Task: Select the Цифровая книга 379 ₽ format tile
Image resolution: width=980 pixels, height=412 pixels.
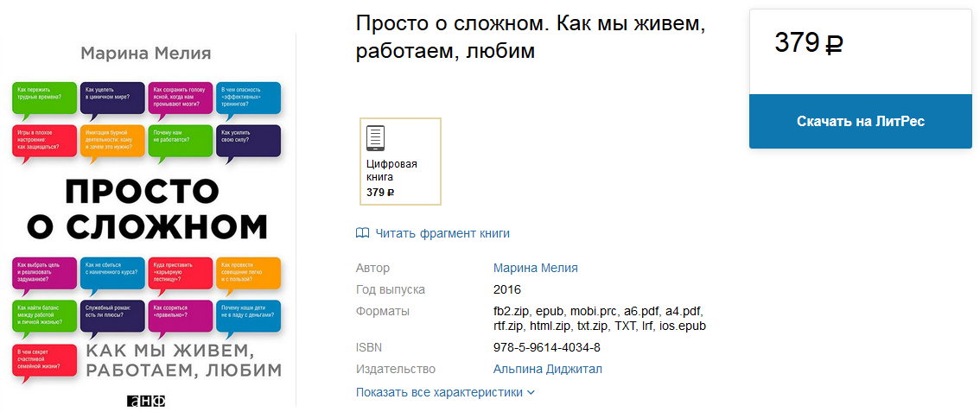Action: (x=400, y=162)
